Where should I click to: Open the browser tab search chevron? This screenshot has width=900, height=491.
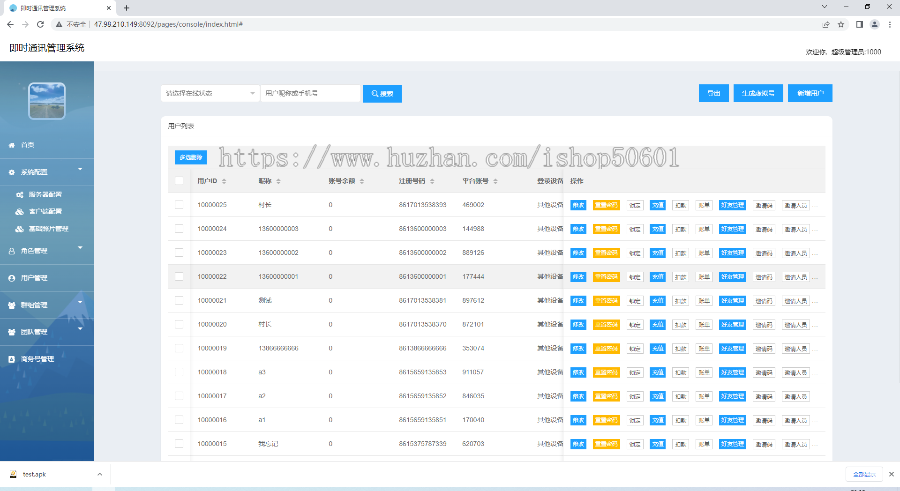coord(824,7)
